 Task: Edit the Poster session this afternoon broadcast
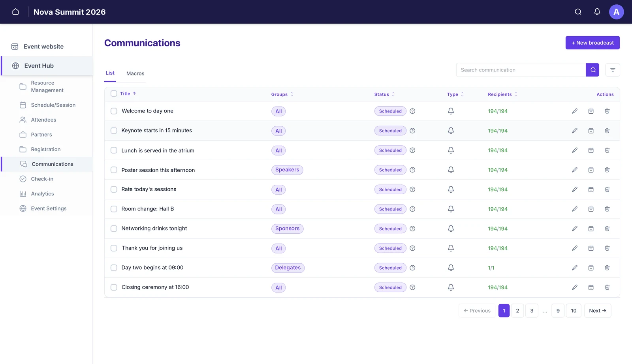[575, 170]
